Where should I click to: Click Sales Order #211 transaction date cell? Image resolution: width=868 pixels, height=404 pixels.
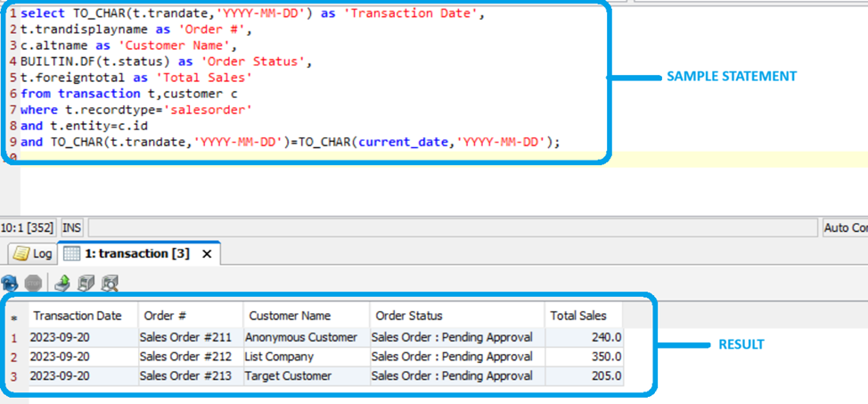click(x=83, y=337)
